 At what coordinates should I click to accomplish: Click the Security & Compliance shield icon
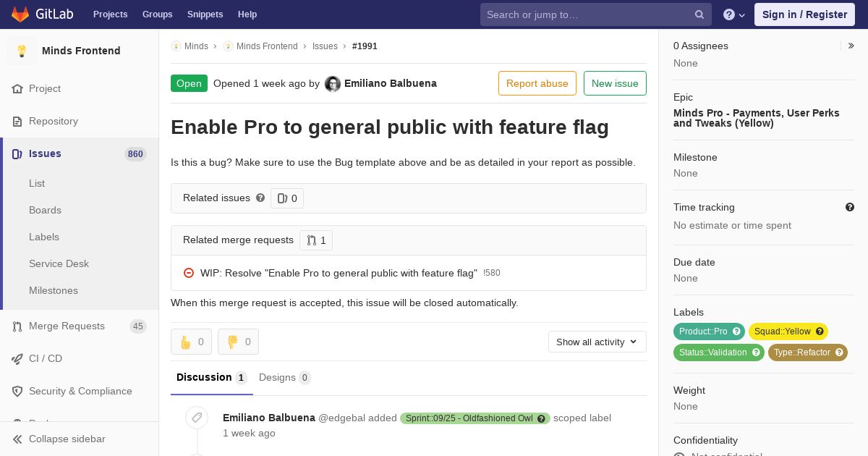[x=17, y=391]
